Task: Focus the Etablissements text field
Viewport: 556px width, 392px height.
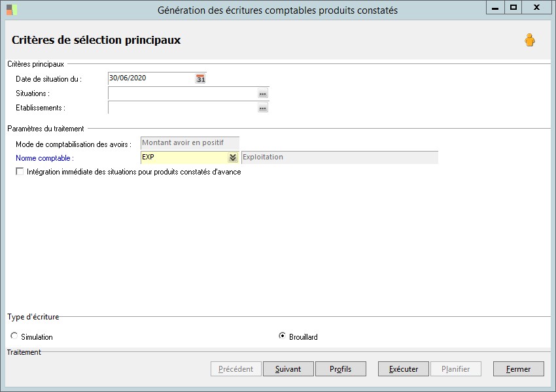Action: (182, 108)
